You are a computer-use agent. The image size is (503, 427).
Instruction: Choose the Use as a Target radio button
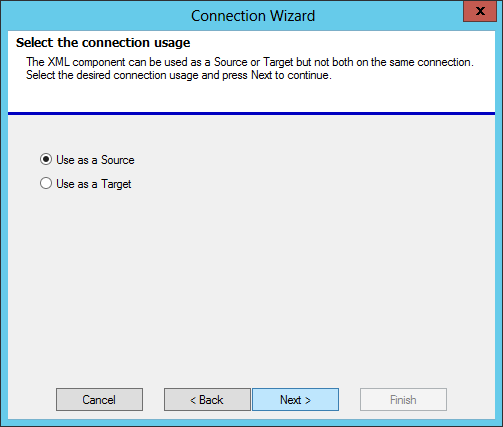pyautogui.click(x=46, y=183)
